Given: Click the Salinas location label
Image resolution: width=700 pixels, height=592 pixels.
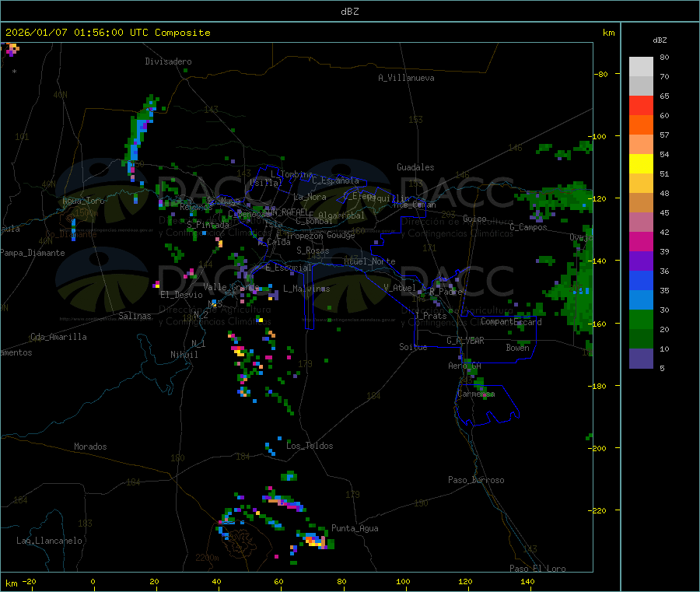Looking at the screenshot, I should point(135,316).
